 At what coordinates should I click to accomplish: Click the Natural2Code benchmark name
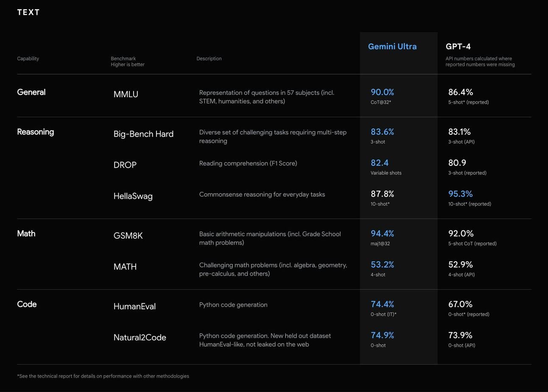[x=140, y=338]
